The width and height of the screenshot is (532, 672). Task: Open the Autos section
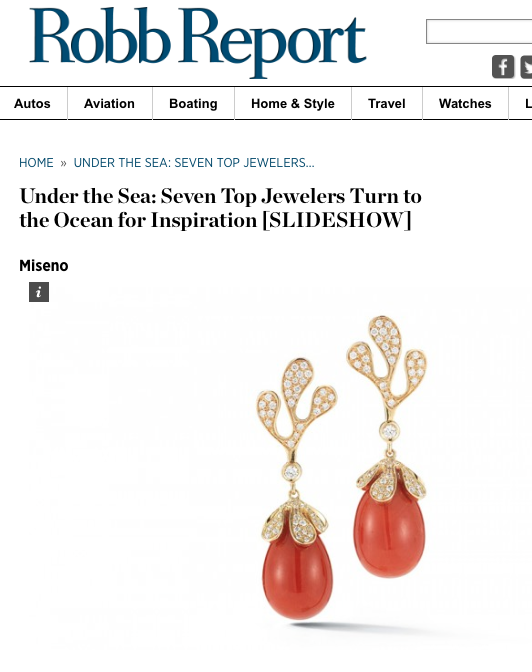point(32,104)
